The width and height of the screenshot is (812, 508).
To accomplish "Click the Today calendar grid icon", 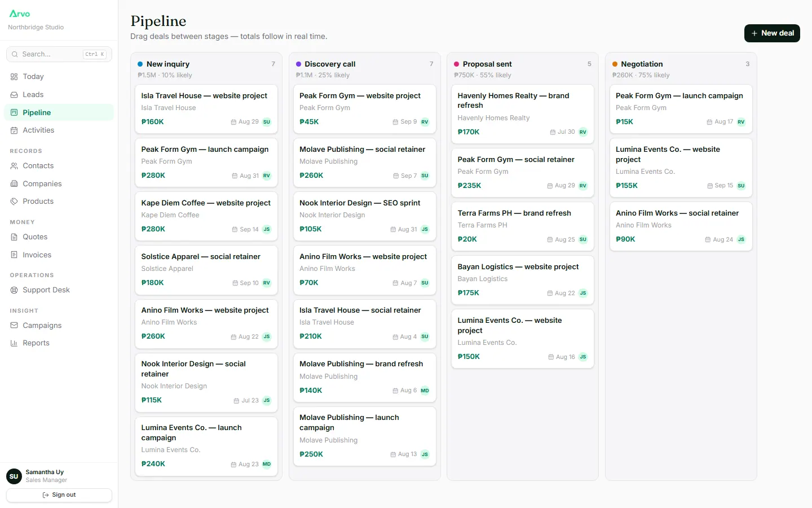I will tap(14, 77).
